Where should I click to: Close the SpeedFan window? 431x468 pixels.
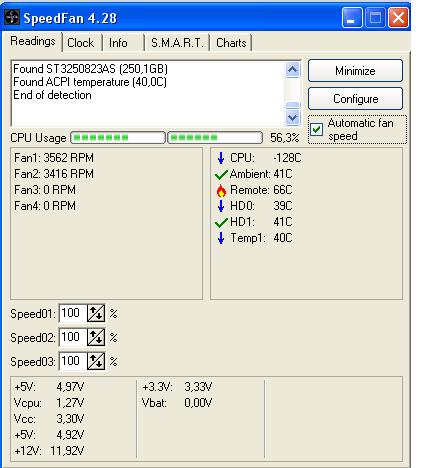tap(398, 17)
